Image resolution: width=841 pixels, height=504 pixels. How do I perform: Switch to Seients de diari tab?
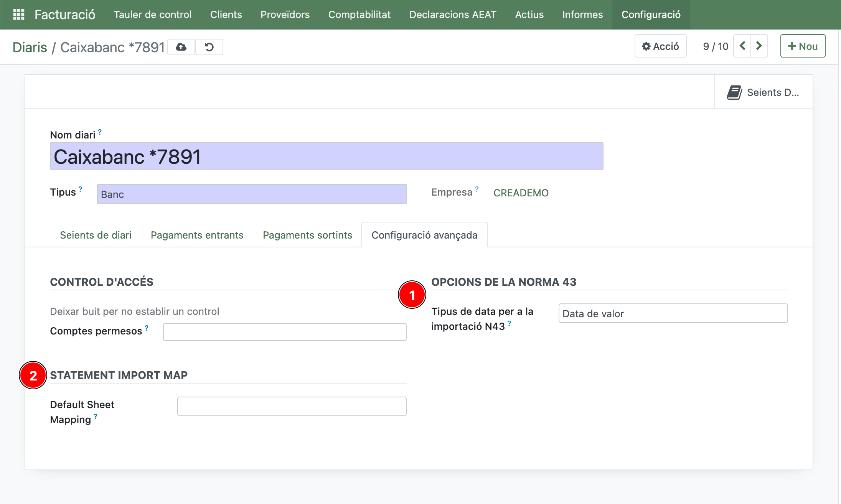pos(96,235)
